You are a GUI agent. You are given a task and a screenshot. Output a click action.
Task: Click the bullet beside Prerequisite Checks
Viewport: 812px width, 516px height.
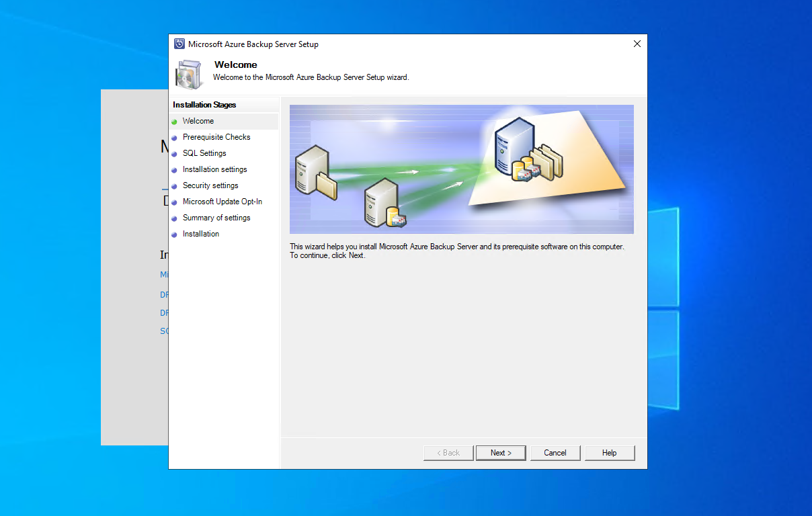(x=174, y=138)
